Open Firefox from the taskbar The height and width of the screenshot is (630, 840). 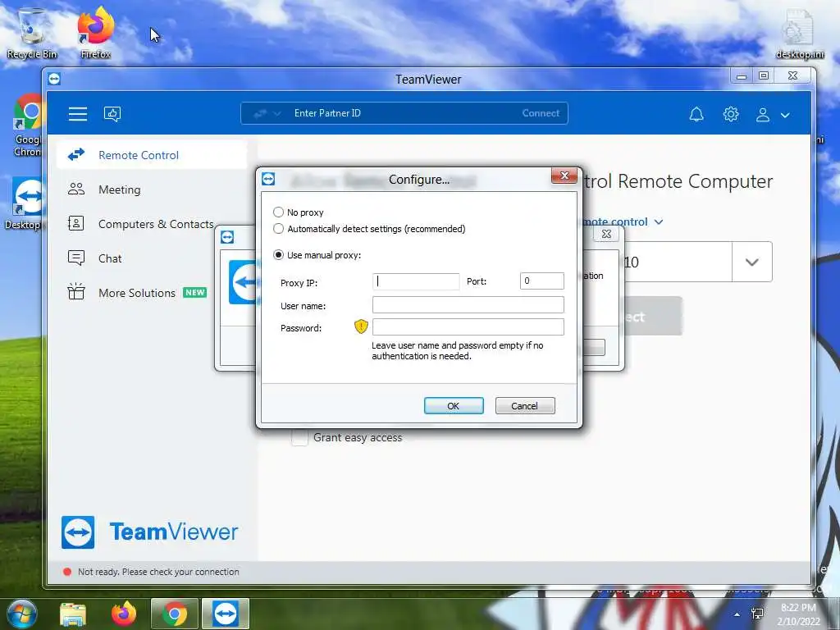click(124, 614)
